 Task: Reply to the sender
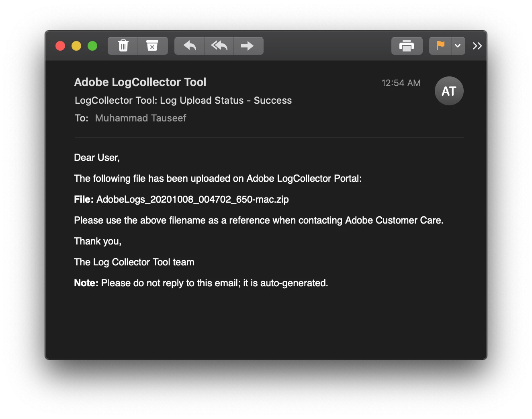190,46
